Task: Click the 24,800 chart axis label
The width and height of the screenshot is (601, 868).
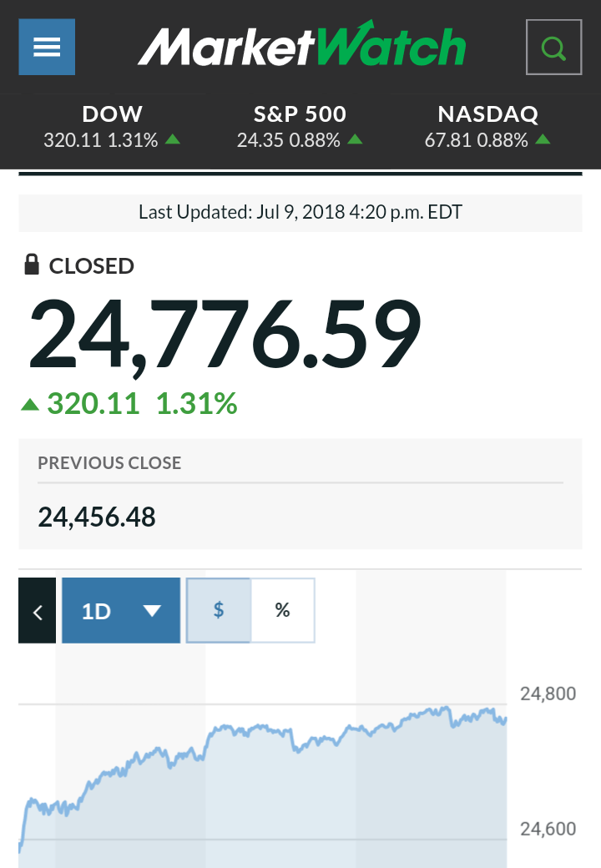Action: pyautogui.click(x=548, y=694)
